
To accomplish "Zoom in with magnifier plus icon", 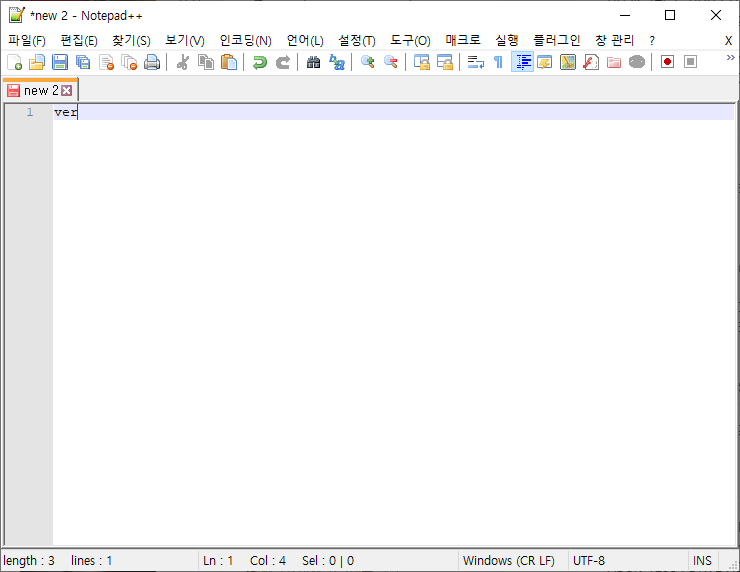I will point(367,62).
